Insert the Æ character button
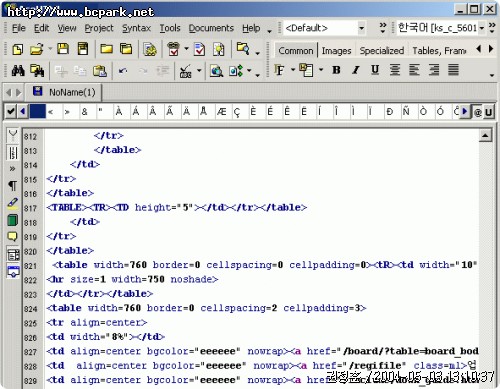The height and width of the screenshot is (389, 500). point(221,112)
